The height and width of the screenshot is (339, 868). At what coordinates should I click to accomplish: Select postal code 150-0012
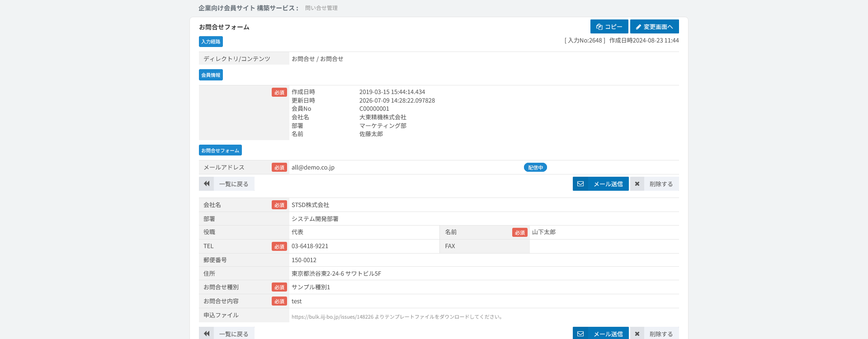point(304,260)
